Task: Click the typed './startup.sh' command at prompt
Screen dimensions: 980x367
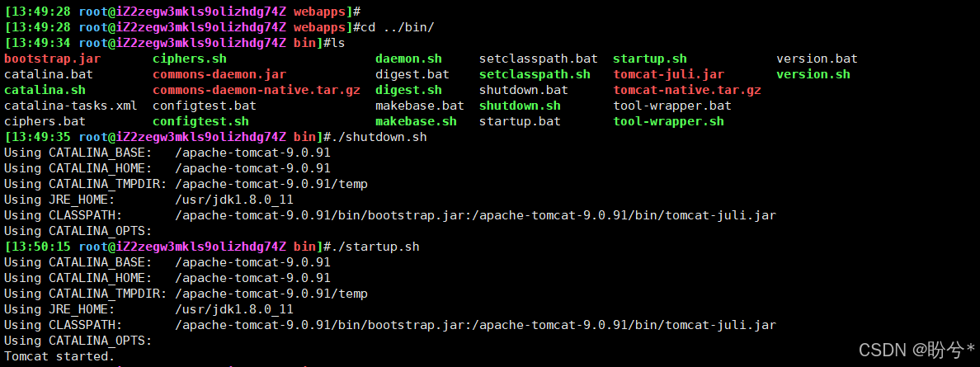Action: coord(375,247)
